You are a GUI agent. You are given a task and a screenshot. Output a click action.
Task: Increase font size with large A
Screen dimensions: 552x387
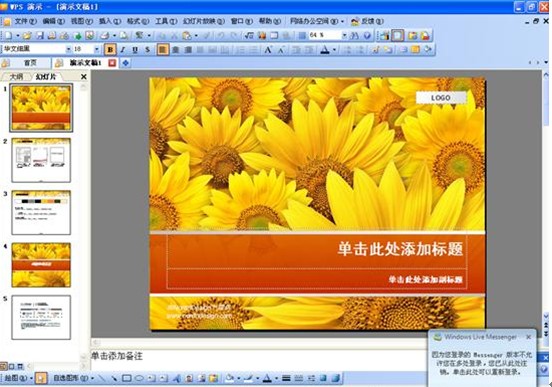coord(268,50)
